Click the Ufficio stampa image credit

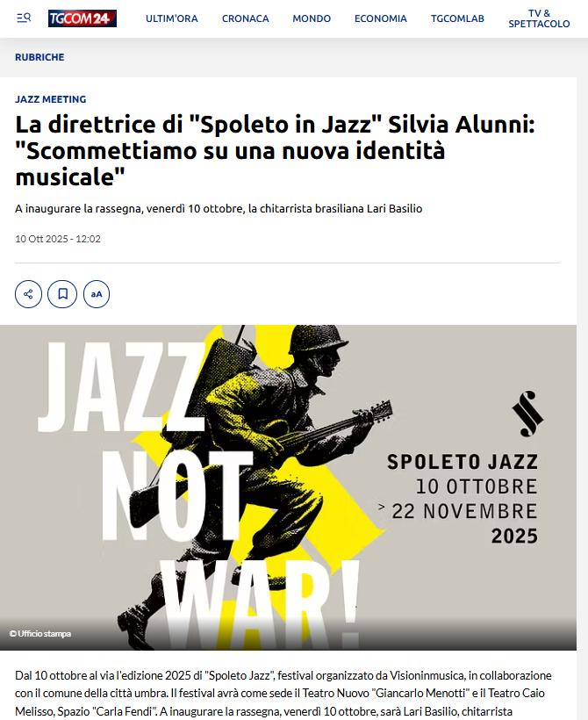point(40,634)
